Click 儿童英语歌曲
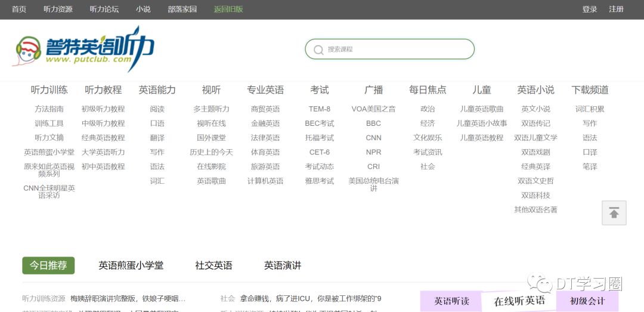Screen dimensions: 644x312 tap(482, 109)
